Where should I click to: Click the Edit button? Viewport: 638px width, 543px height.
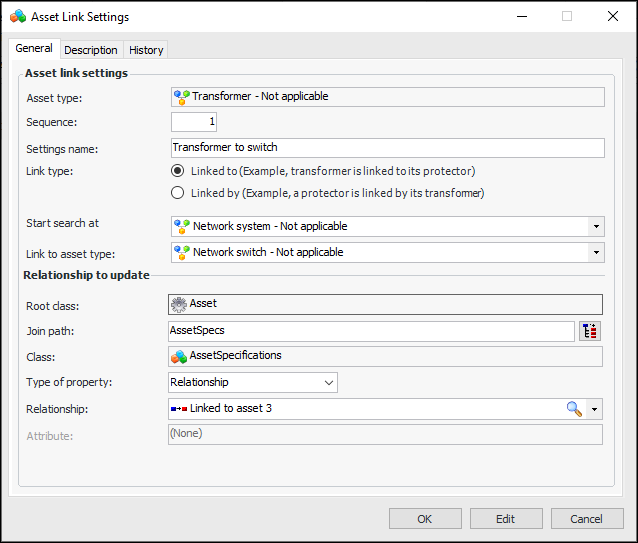pyautogui.click(x=505, y=519)
